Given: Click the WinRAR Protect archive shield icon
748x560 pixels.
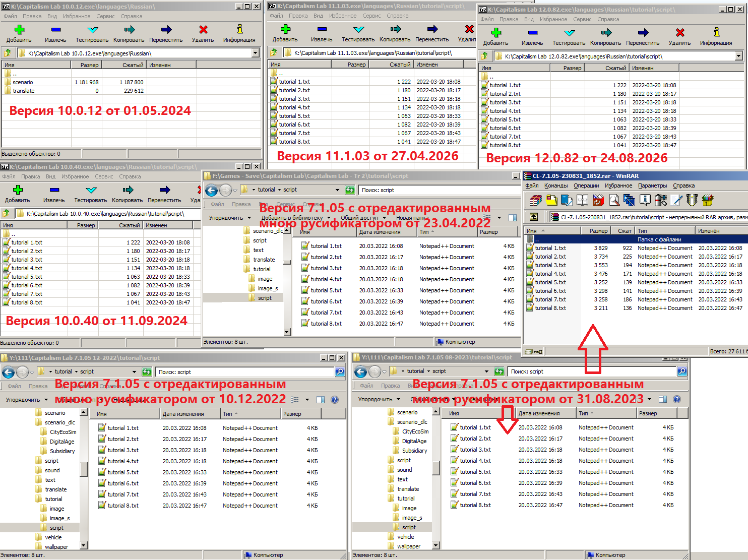Looking at the screenshot, I should pyautogui.click(x=692, y=201).
